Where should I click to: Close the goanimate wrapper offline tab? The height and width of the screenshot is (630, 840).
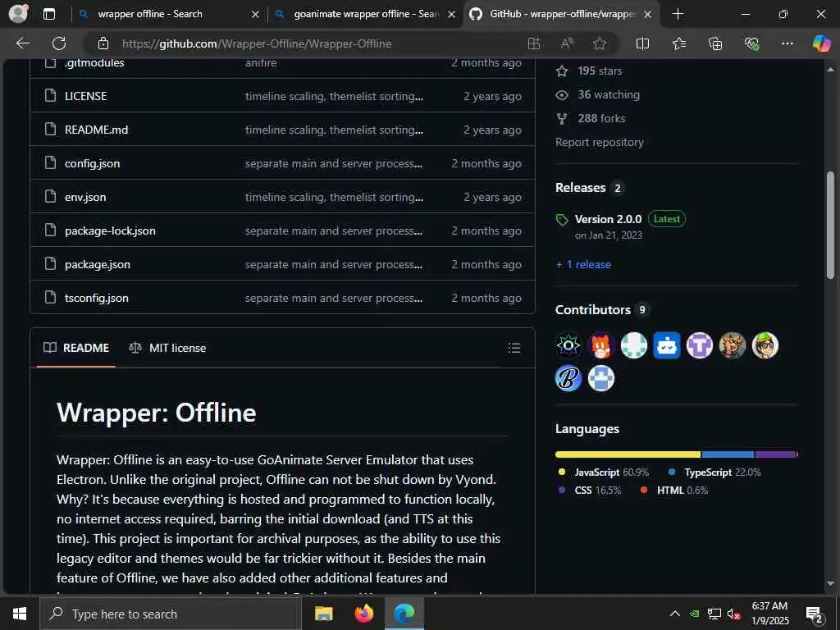click(x=452, y=15)
